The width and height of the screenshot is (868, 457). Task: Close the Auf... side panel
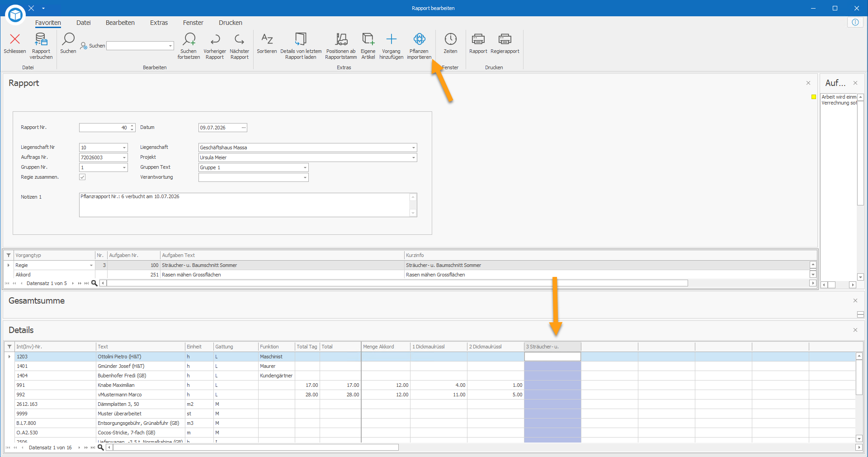855,83
